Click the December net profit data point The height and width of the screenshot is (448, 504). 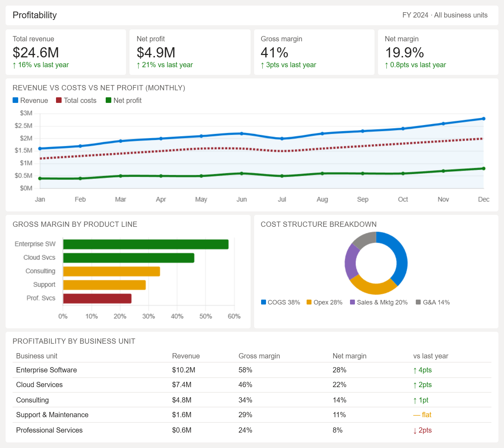click(484, 168)
